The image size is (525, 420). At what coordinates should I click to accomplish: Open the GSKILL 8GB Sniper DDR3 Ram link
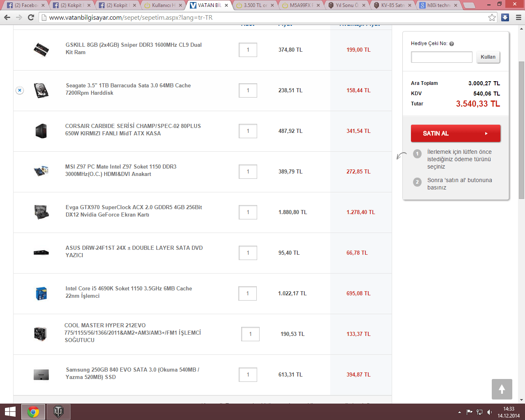pos(134,48)
